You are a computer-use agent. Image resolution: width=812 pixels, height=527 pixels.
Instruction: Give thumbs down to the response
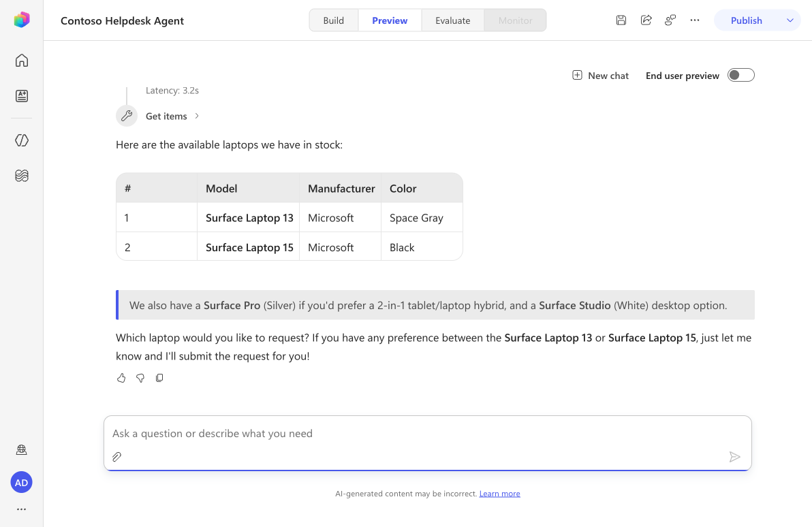coord(140,378)
